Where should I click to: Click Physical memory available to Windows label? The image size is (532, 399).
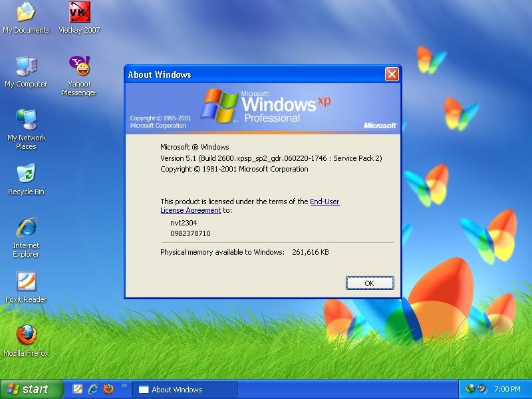(x=222, y=252)
